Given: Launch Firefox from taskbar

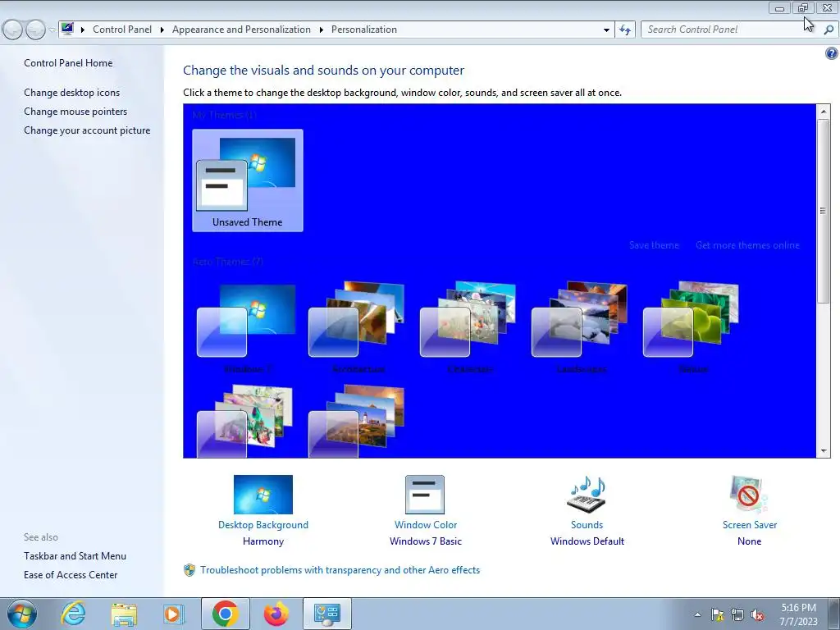Looking at the screenshot, I should click(x=276, y=614).
